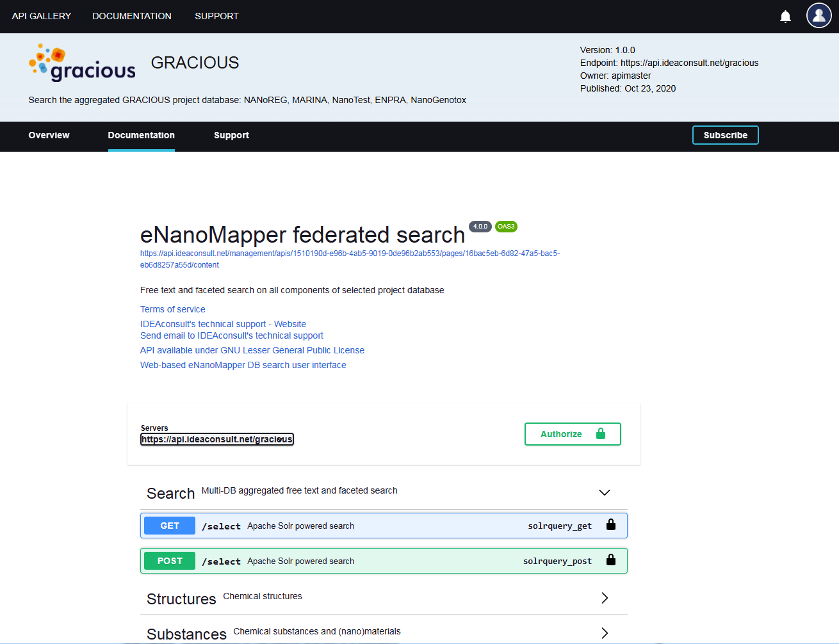This screenshot has height=644, width=839.
Task: Click the lock icon on GET /select
Action: pyautogui.click(x=611, y=525)
